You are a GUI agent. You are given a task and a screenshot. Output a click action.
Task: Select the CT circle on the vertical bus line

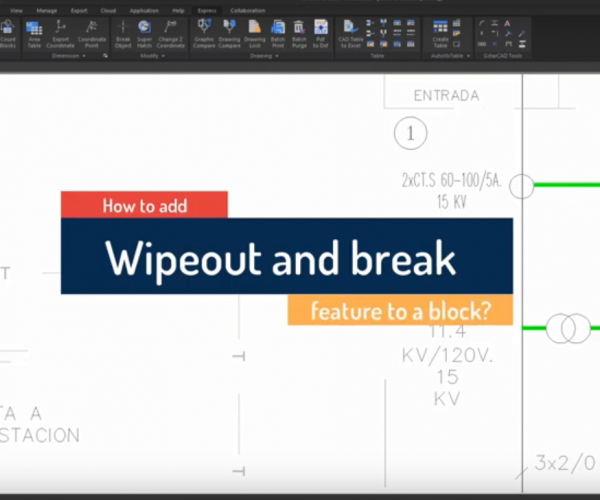click(x=522, y=186)
